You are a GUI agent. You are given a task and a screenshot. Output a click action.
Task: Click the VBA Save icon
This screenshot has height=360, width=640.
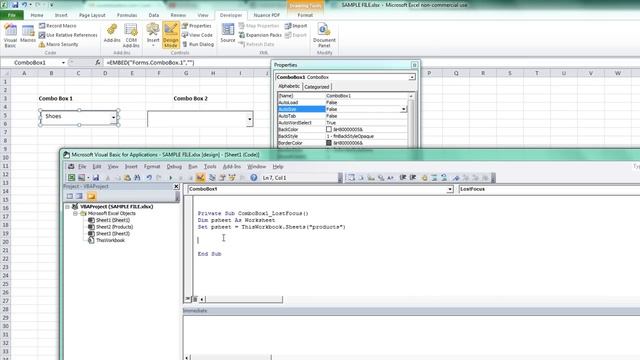pos(96,178)
